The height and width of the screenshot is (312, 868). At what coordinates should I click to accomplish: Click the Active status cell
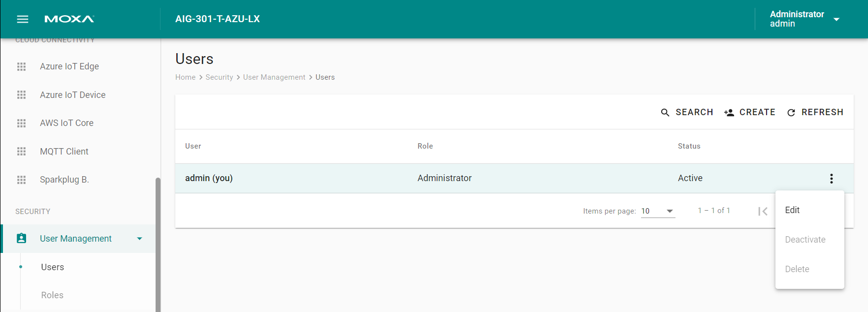690,178
